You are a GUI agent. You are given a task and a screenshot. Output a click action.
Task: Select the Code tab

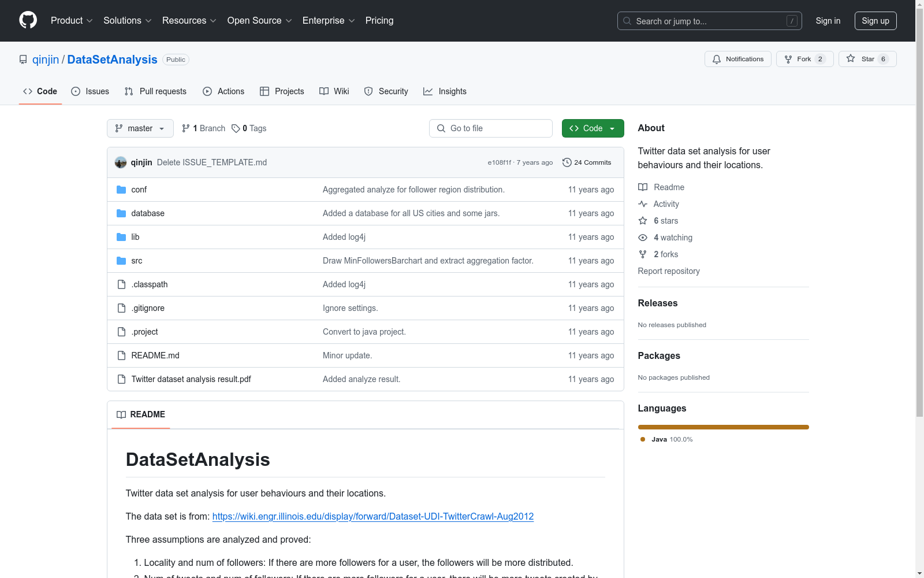40,91
